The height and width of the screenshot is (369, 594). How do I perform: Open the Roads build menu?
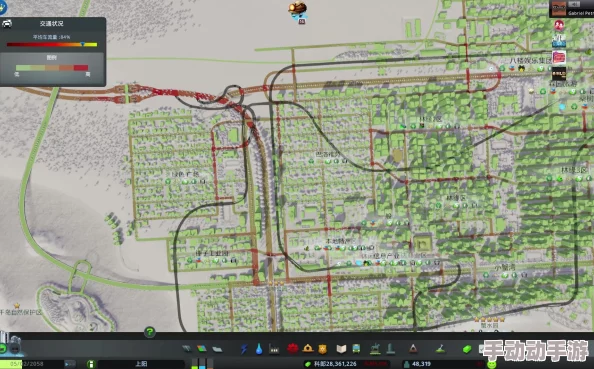(187, 349)
